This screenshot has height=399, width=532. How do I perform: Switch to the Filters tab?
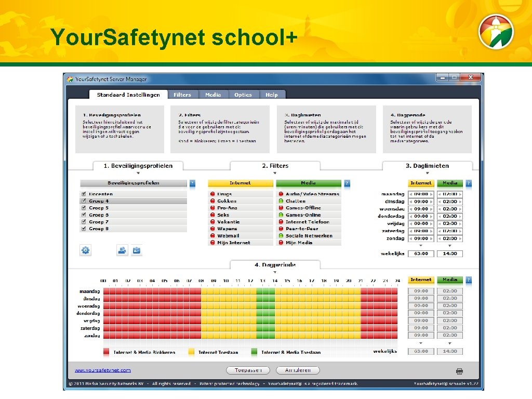click(182, 95)
